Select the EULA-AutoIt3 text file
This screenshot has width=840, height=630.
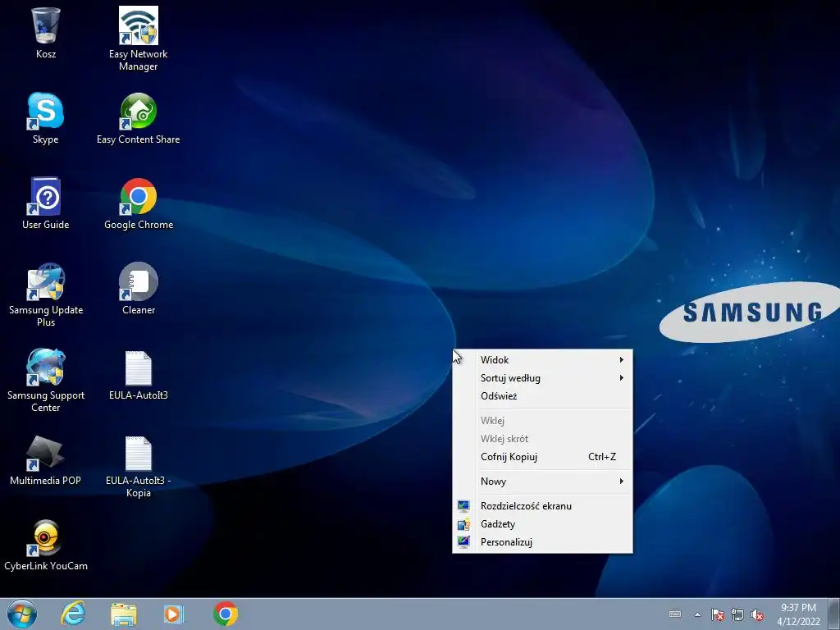click(x=138, y=375)
